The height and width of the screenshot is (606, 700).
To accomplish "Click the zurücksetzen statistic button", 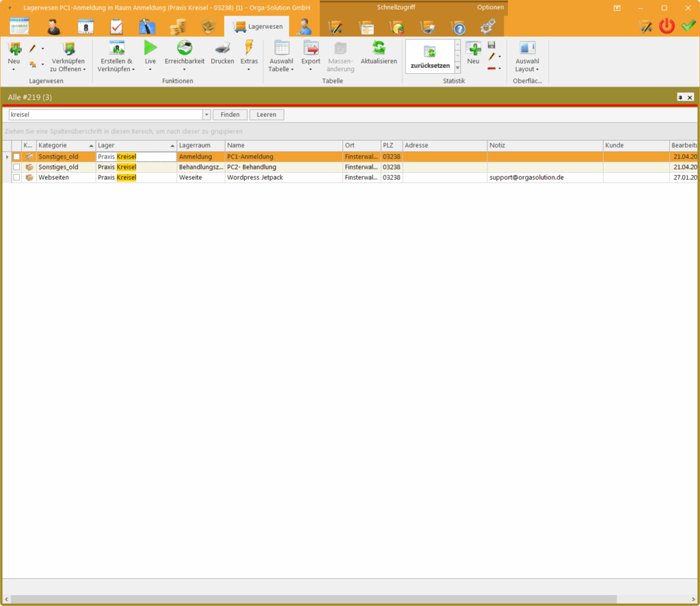I will (430, 56).
